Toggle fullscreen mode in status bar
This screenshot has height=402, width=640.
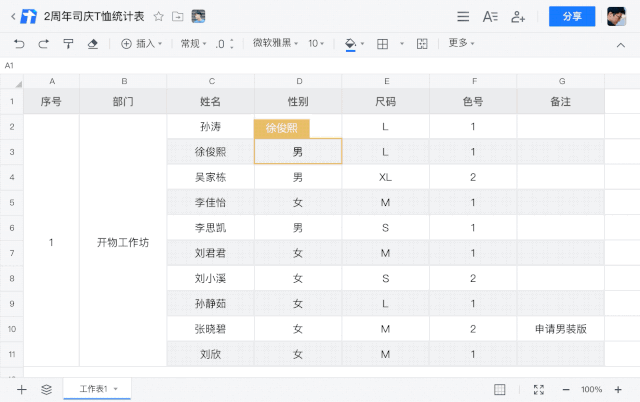coord(539,389)
